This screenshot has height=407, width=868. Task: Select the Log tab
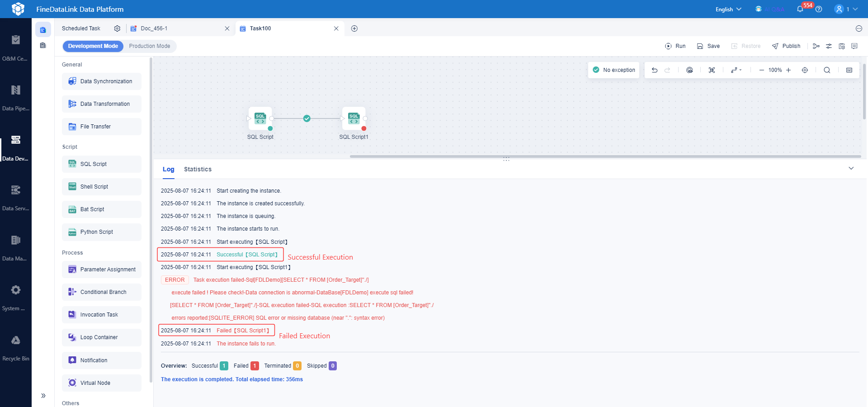pos(168,169)
